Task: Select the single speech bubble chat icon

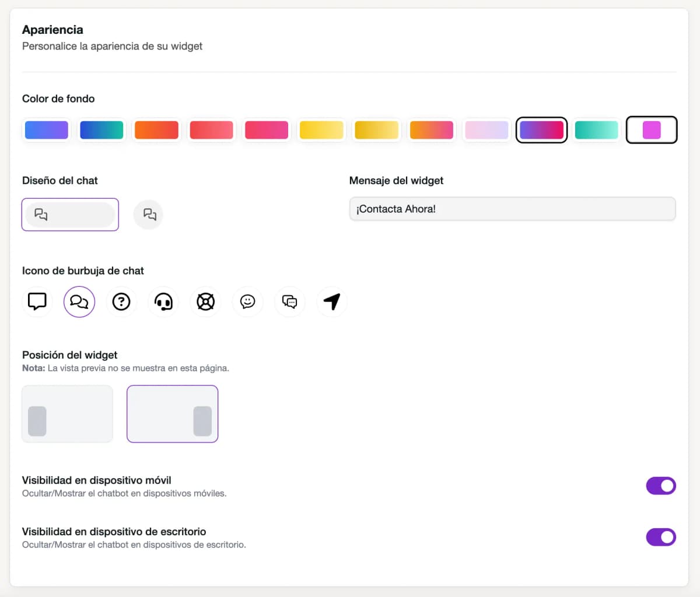Action: click(x=37, y=301)
